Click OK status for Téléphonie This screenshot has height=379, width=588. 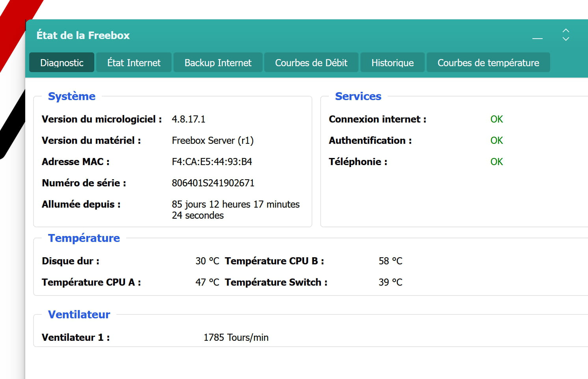497,162
